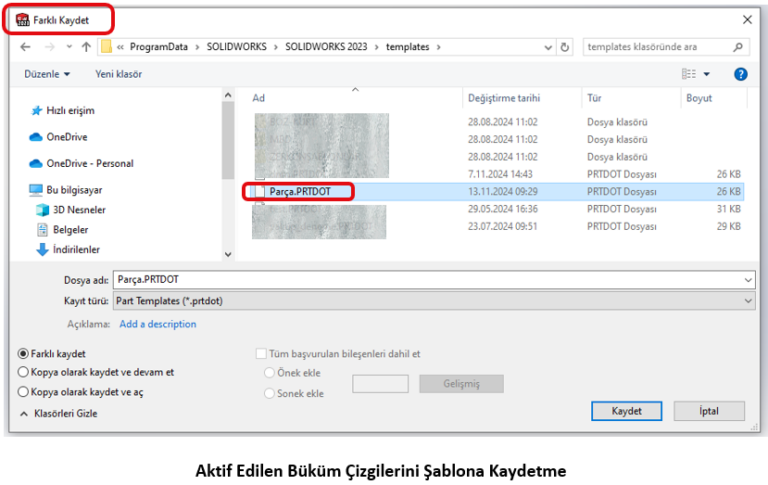This screenshot has height=485, width=768.
Task: Click Yeni klasör in toolbar
Action: click(118, 74)
